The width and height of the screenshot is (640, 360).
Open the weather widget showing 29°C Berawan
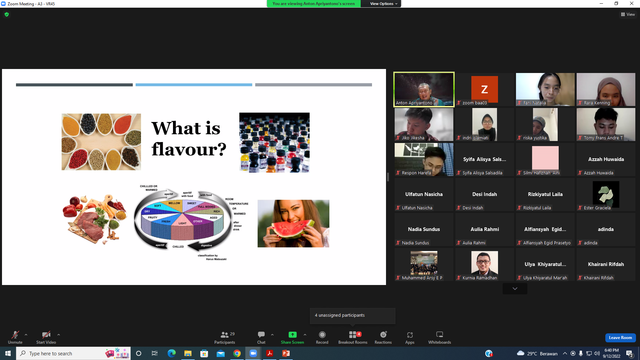[537, 353]
